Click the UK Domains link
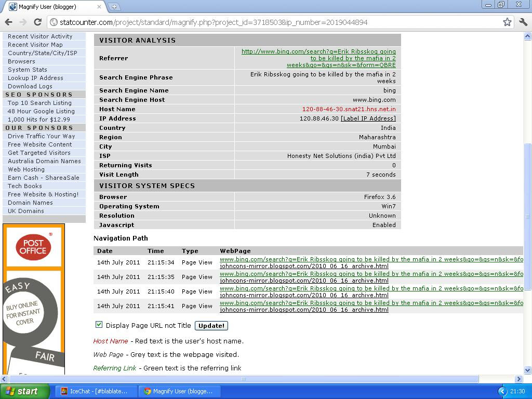 tap(26, 211)
